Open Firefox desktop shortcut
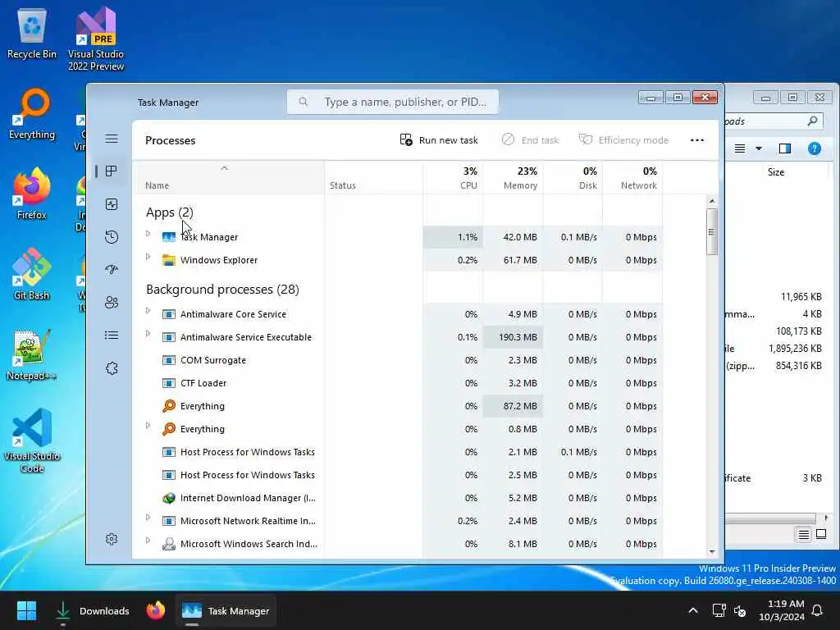840x630 pixels. coord(32,194)
